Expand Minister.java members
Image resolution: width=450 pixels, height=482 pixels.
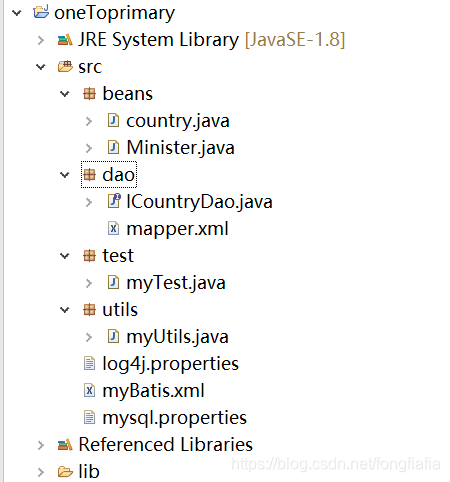coord(89,148)
